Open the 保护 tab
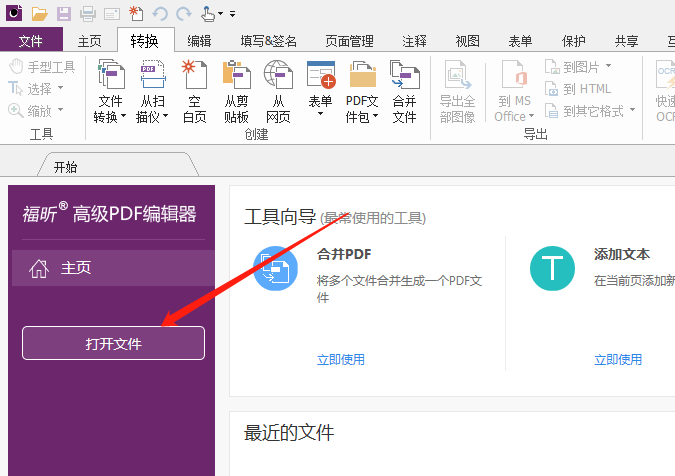675x476 pixels. 573,41
